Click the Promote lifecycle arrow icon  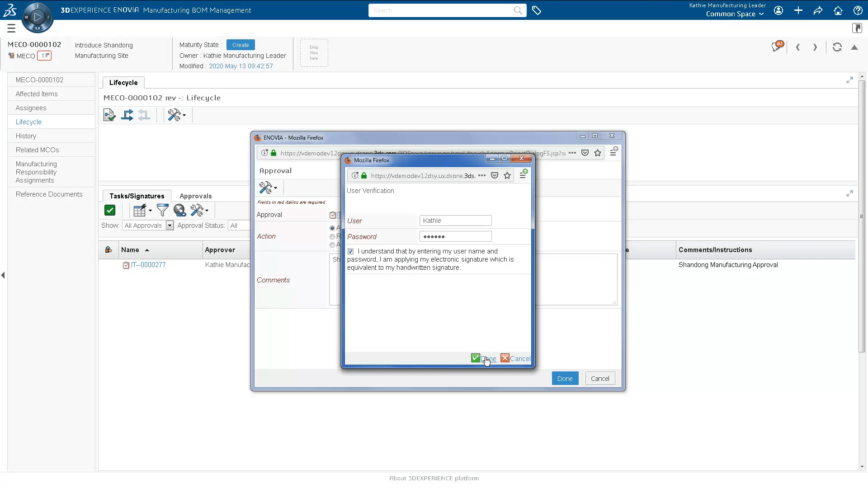[127, 115]
